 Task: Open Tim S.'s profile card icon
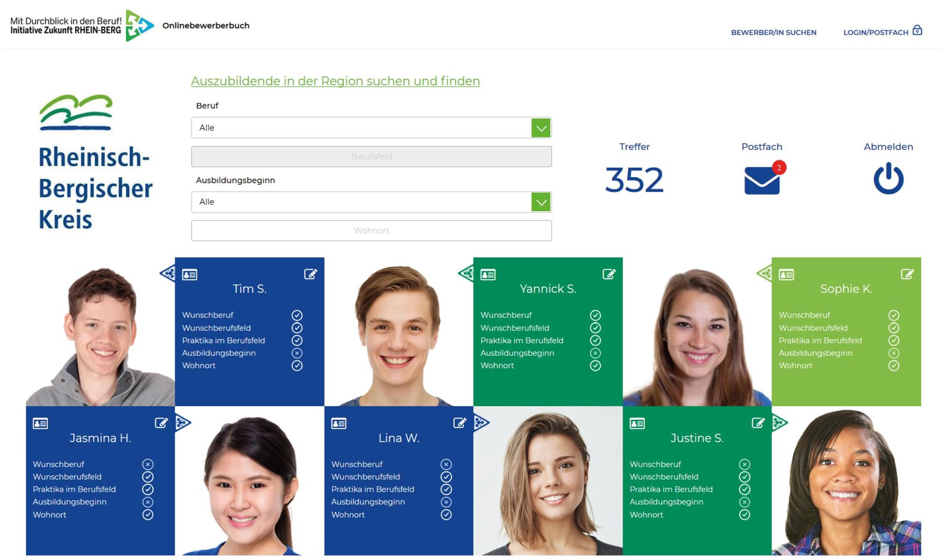coord(190,275)
